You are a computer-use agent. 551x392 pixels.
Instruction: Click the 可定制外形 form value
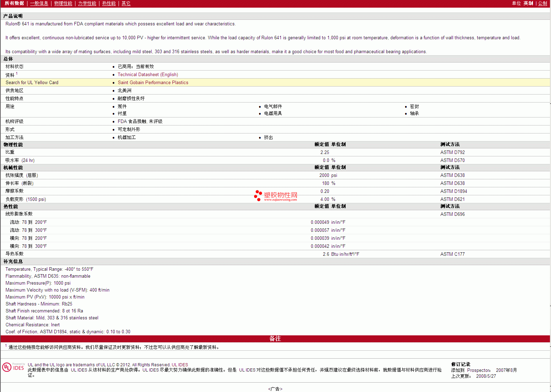point(129,129)
